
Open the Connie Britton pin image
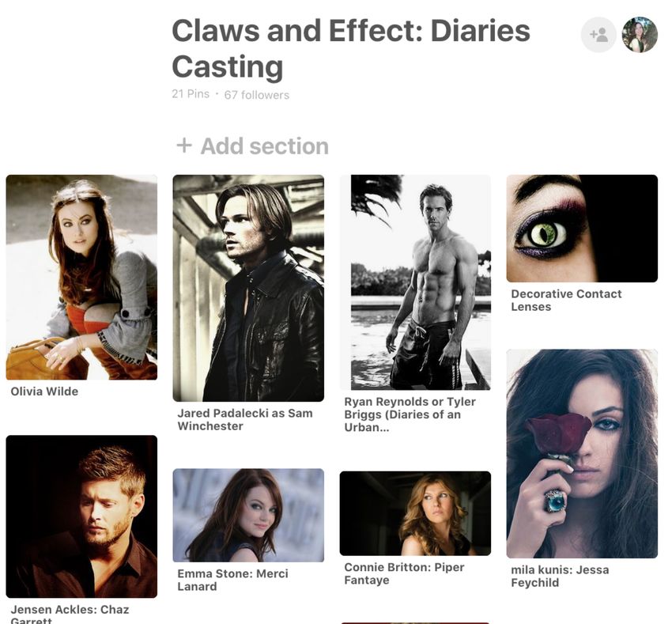(415, 513)
